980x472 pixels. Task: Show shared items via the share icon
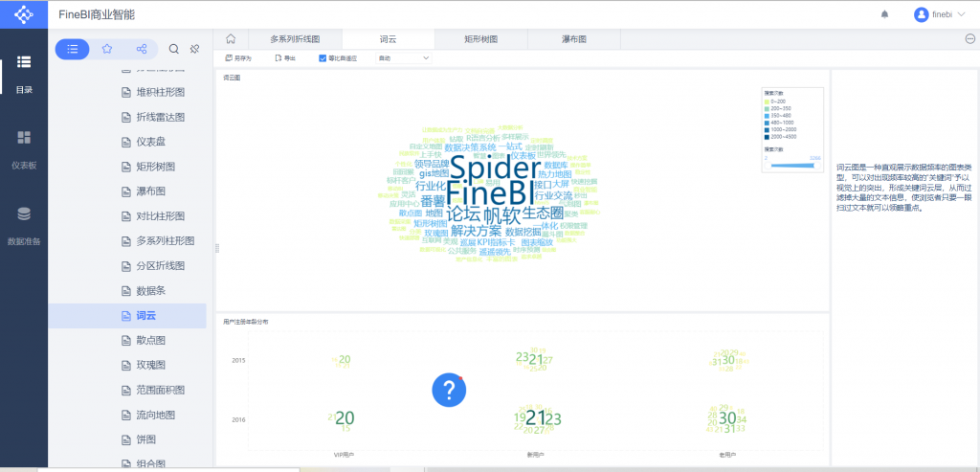[x=142, y=49]
